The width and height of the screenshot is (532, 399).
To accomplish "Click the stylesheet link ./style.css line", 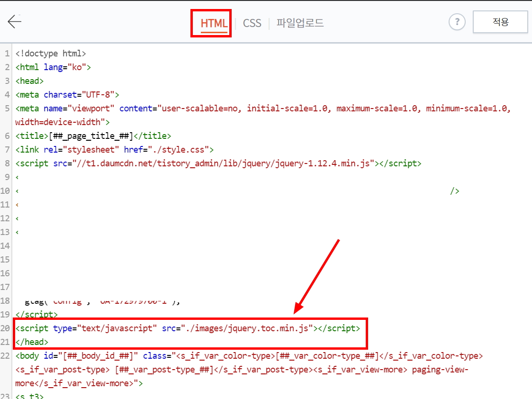I will point(114,150).
